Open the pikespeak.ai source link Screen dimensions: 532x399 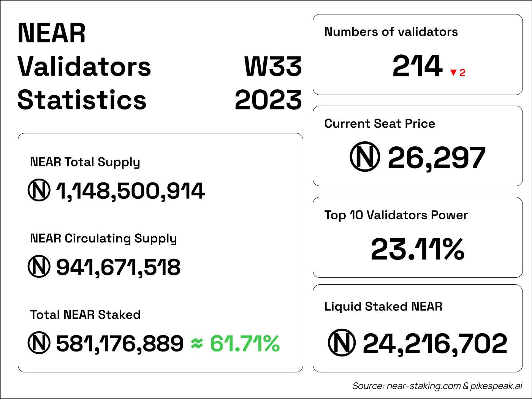point(496,386)
